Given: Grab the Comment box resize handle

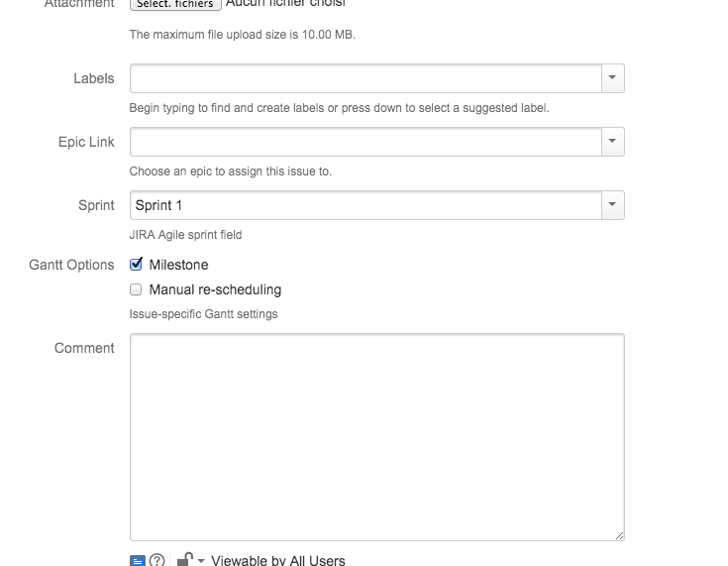Looking at the screenshot, I should click(619, 535).
